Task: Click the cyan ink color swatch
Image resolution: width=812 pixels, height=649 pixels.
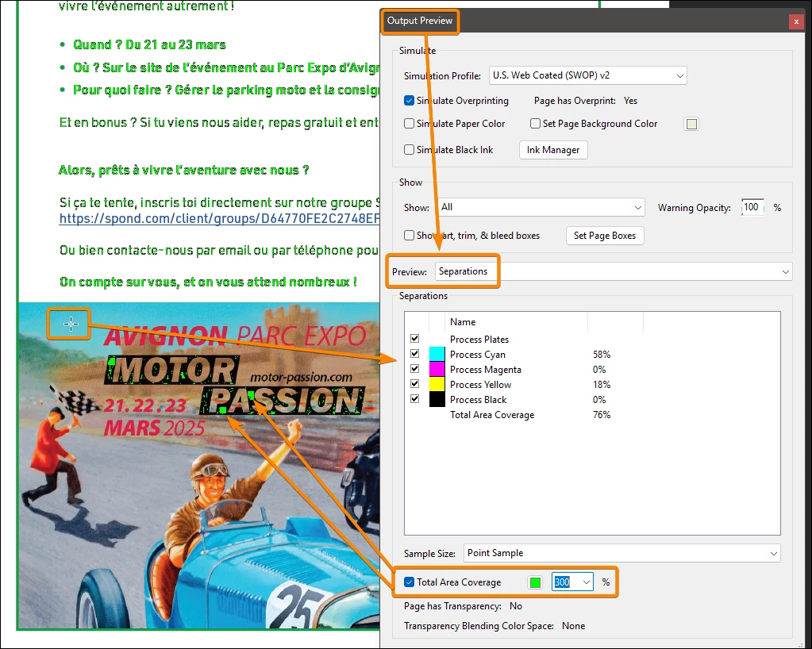Action: (x=437, y=354)
